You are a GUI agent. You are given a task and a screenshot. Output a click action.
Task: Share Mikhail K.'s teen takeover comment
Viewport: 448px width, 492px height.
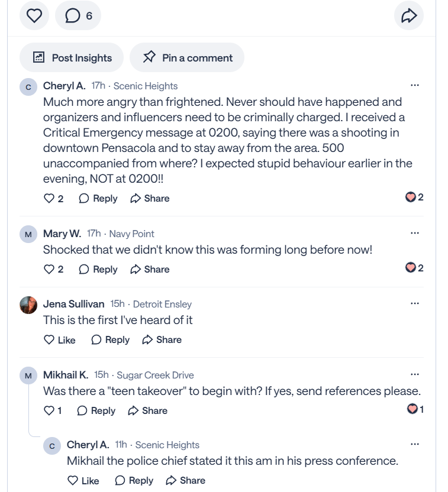click(147, 411)
